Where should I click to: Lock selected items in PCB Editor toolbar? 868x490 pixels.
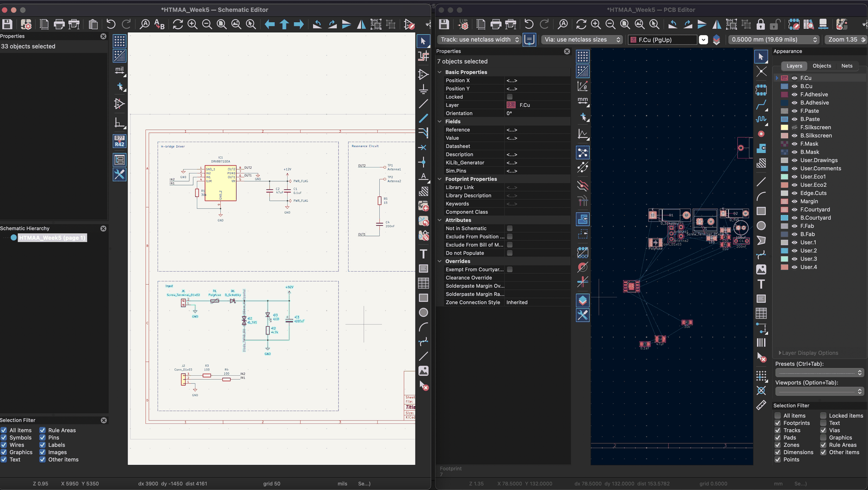point(761,24)
